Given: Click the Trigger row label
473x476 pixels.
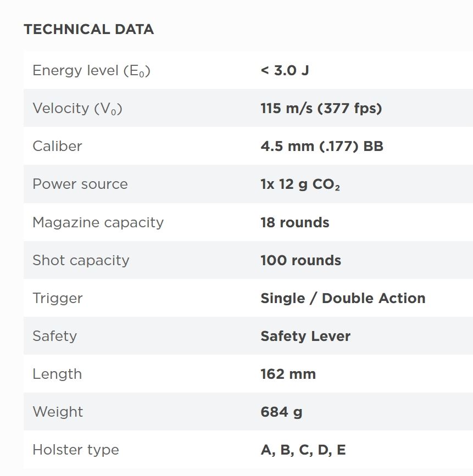Looking at the screenshot, I should tap(57, 298).
